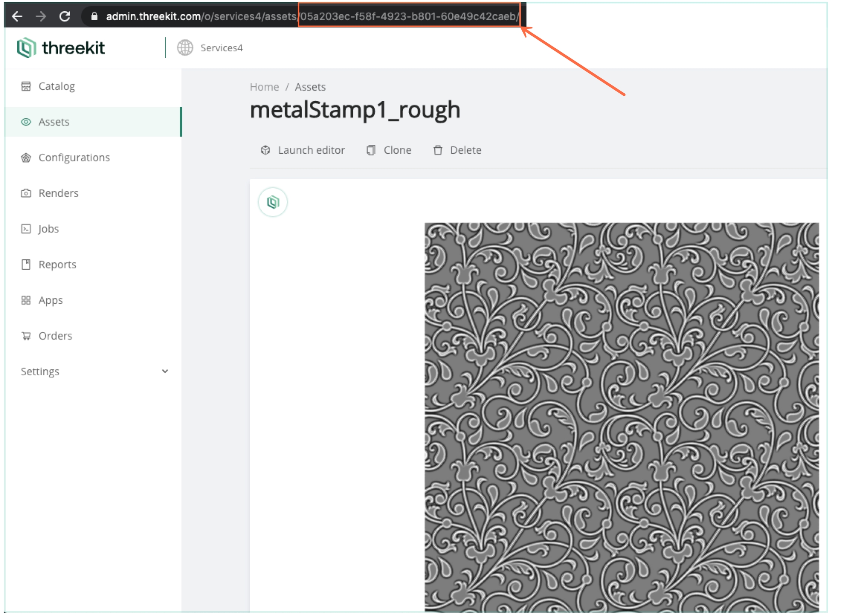864x616 pixels.
Task: Delete the metalStamp1_rough asset
Action: [457, 150]
